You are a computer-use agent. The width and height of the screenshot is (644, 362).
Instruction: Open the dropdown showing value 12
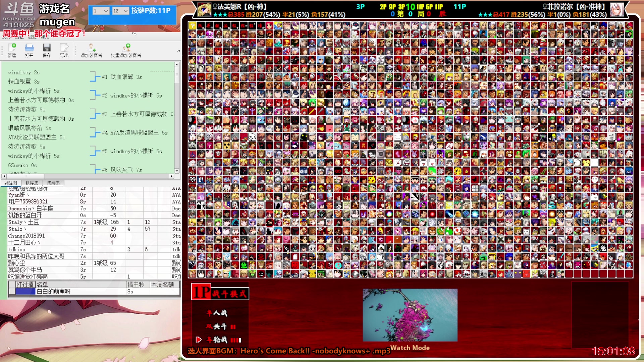[121, 11]
